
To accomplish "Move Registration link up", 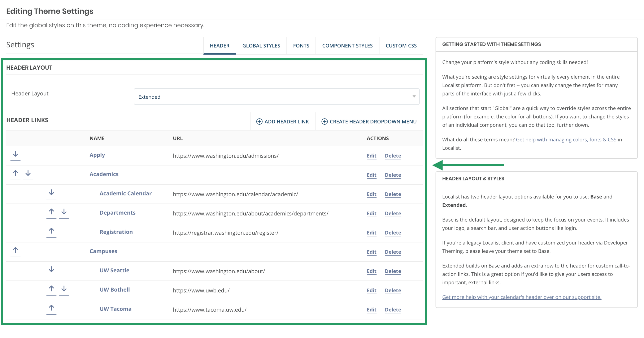I will click(51, 231).
